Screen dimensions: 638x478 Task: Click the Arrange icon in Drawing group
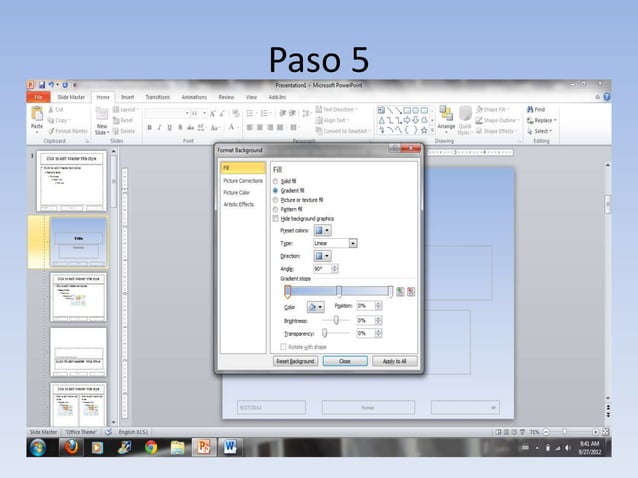pos(446,113)
